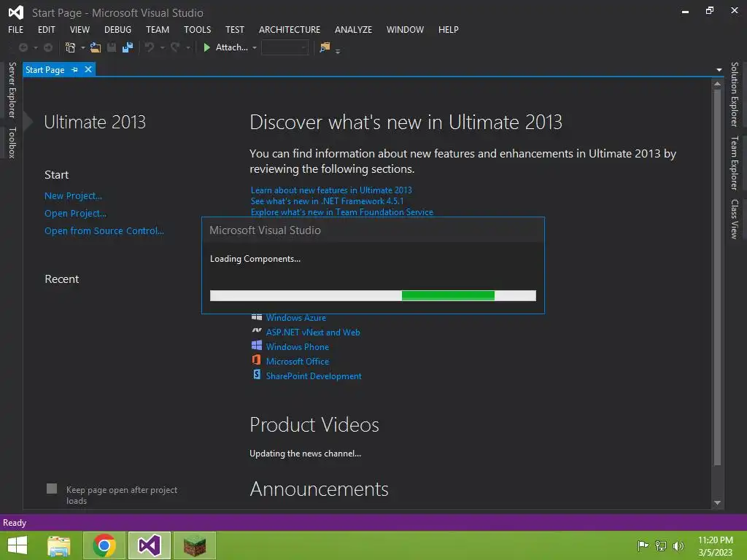Open the TEAM menu
The width and height of the screenshot is (747, 560).
click(158, 29)
